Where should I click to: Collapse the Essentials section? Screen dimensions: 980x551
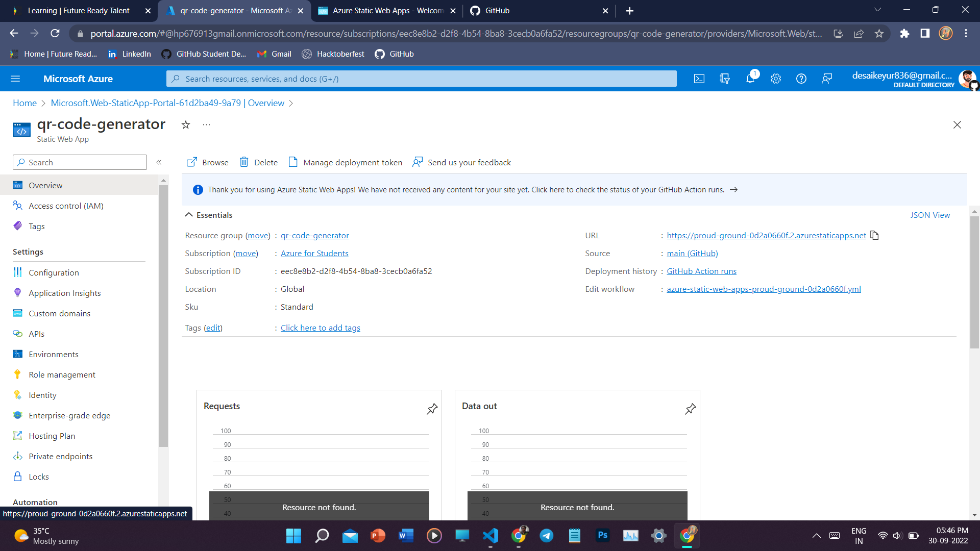pyautogui.click(x=189, y=215)
